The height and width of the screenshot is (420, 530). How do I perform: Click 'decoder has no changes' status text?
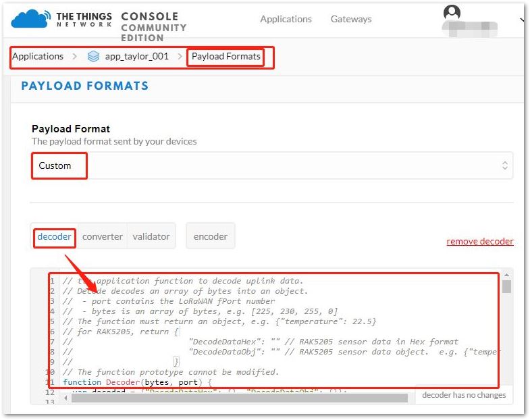464,395
